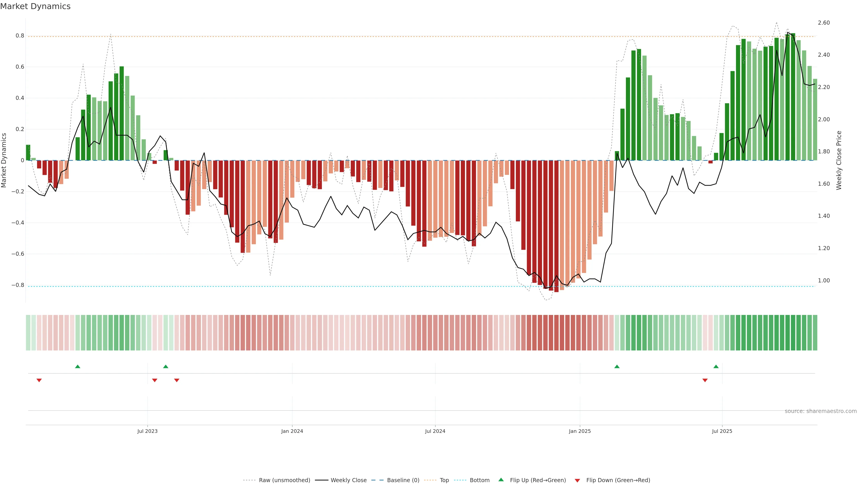Screen dimensions: 868x488
Task: Click green triangle icon in legend
Action: (x=501, y=480)
